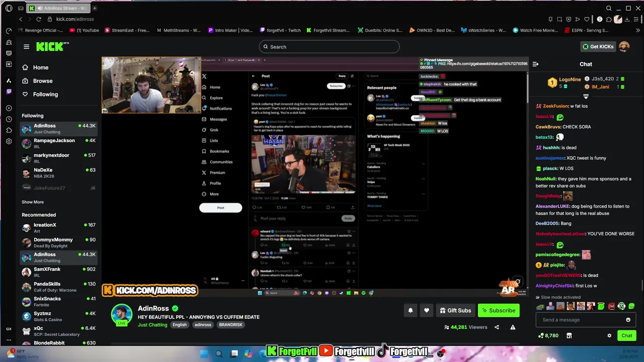644x362 pixels.
Task: Open a new browser tab
Action: tap(95, 8)
